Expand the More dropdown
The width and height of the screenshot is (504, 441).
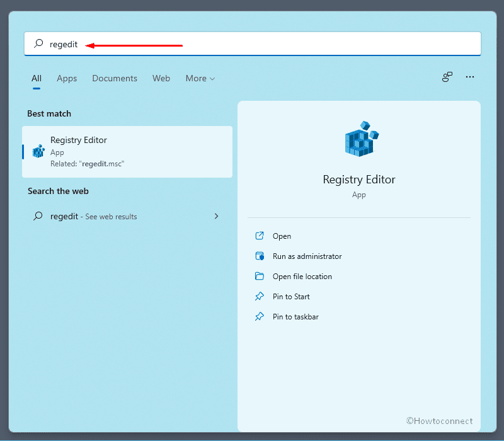[200, 78]
